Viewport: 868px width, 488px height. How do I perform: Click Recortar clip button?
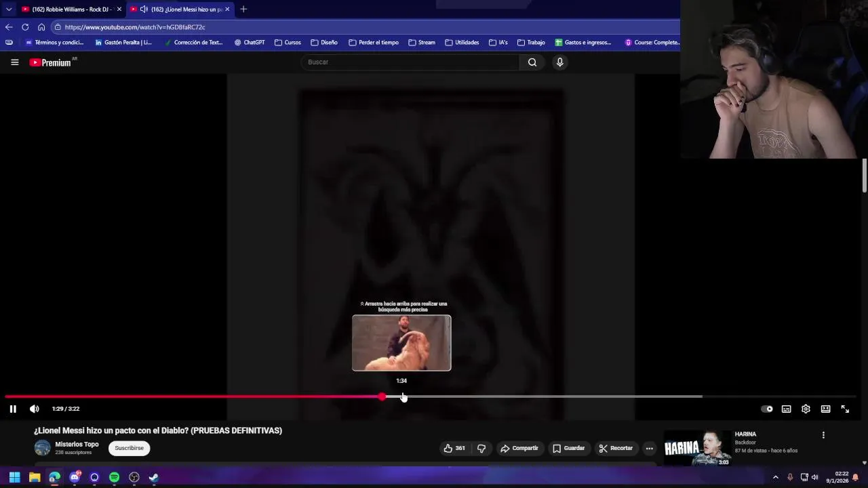(616, 448)
